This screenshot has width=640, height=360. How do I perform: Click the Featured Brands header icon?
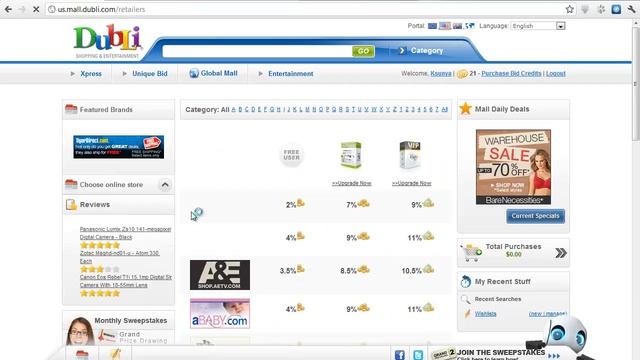click(71, 109)
